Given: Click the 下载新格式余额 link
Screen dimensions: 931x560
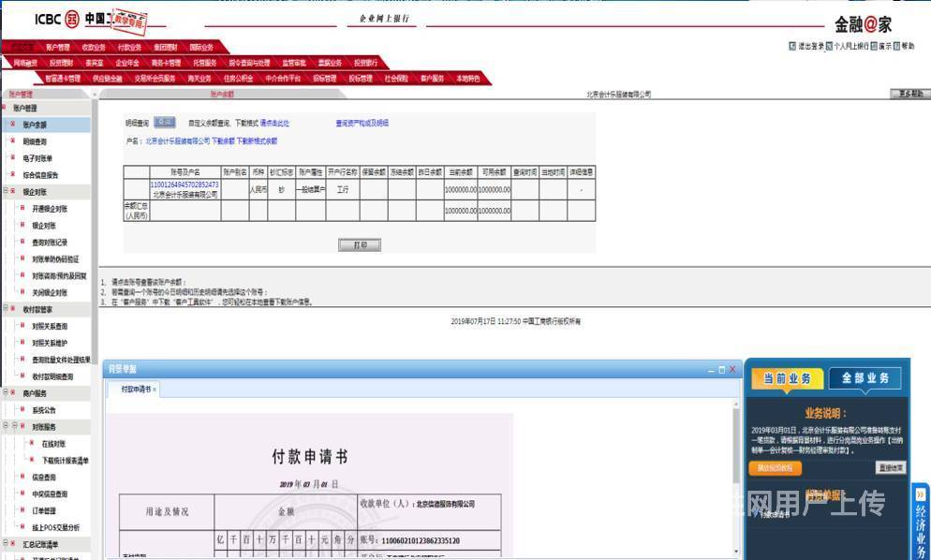Looking at the screenshot, I should (x=257, y=140).
